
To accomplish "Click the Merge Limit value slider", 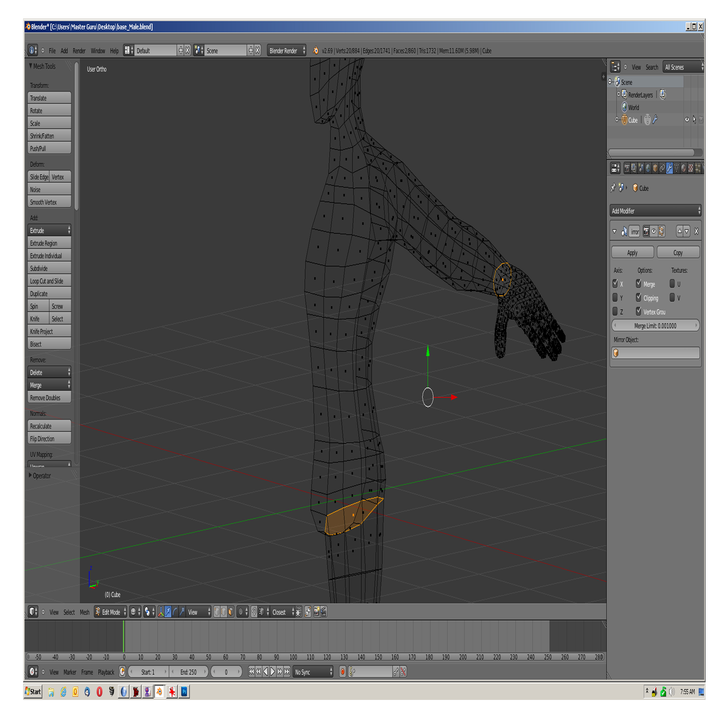I will (655, 326).
